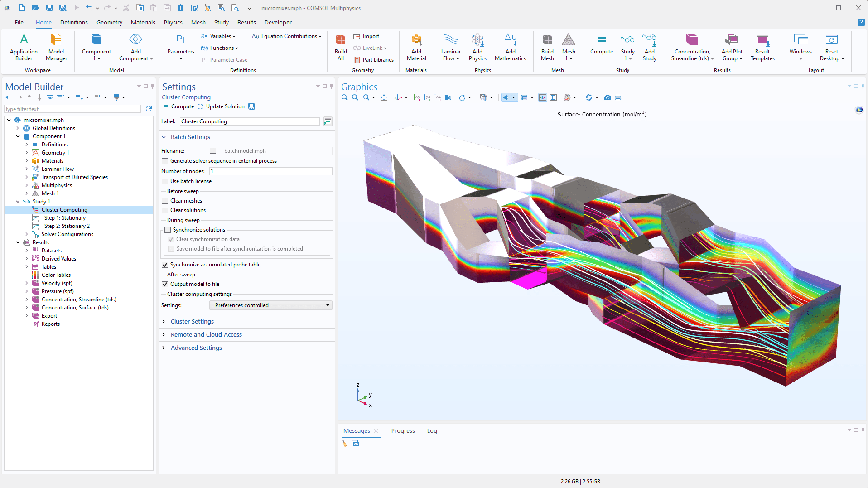Collapse the Batch Settings section
Viewport: 868px width, 488px height.
pos(190,137)
